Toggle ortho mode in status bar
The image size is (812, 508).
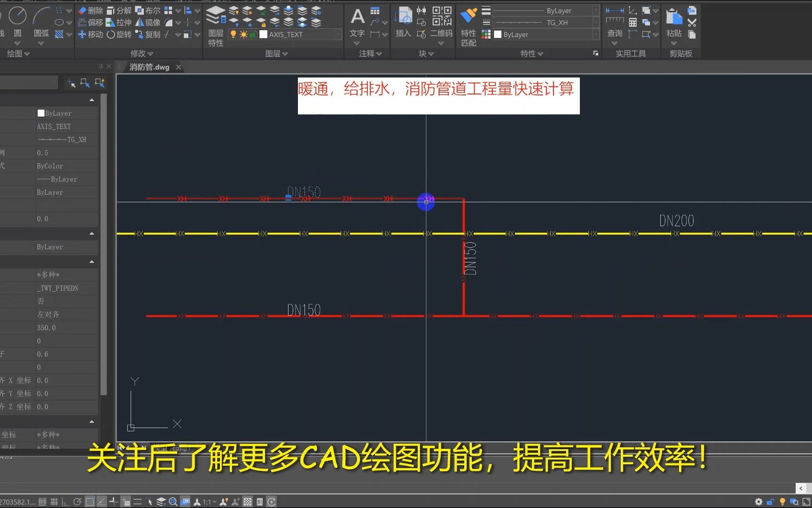point(66,502)
